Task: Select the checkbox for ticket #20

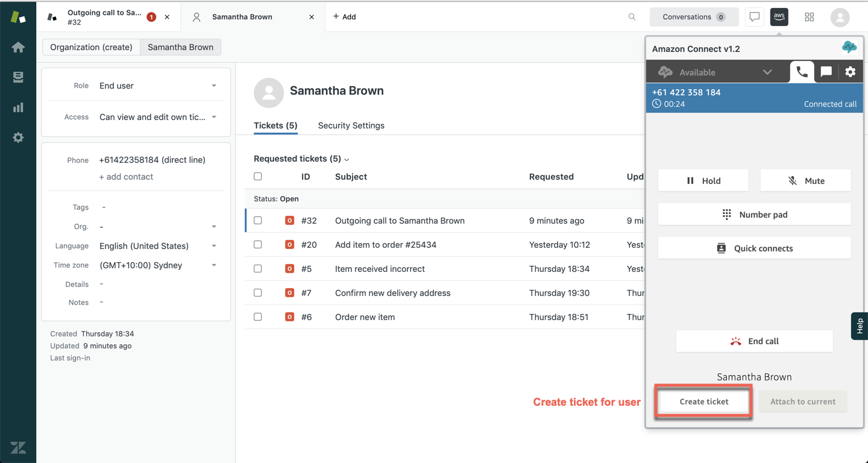Action: click(x=258, y=245)
